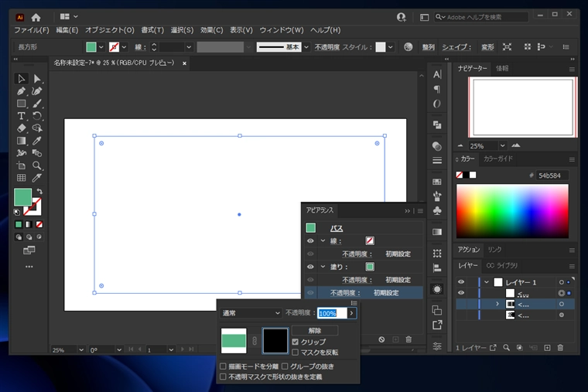The image size is (588, 392).
Task: Clear appearance icon in Appearance panel
Action: (x=381, y=339)
